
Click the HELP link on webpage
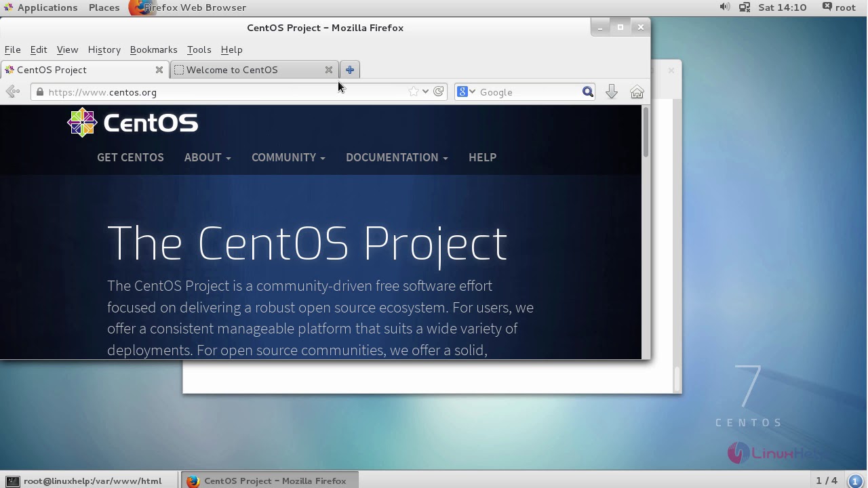[x=482, y=157]
